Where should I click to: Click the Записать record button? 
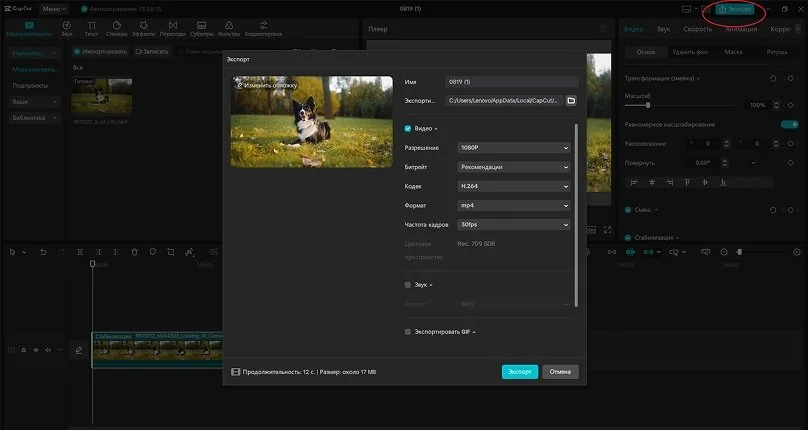(152, 52)
